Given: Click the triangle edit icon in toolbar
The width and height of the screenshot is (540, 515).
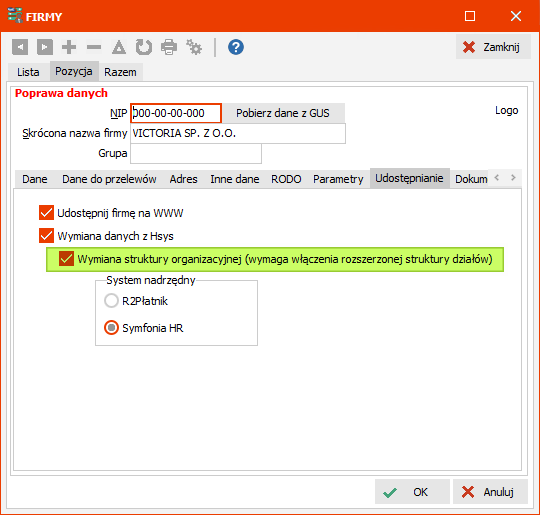Looking at the screenshot, I should click(x=119, y=47).
